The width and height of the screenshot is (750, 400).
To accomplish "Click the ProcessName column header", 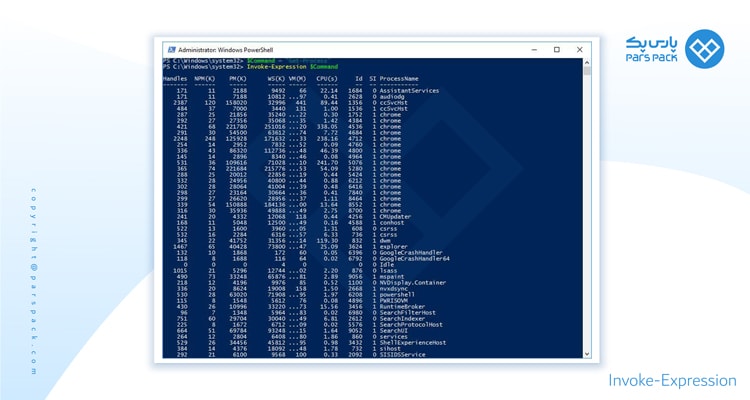I will click(x=400, y=78).
